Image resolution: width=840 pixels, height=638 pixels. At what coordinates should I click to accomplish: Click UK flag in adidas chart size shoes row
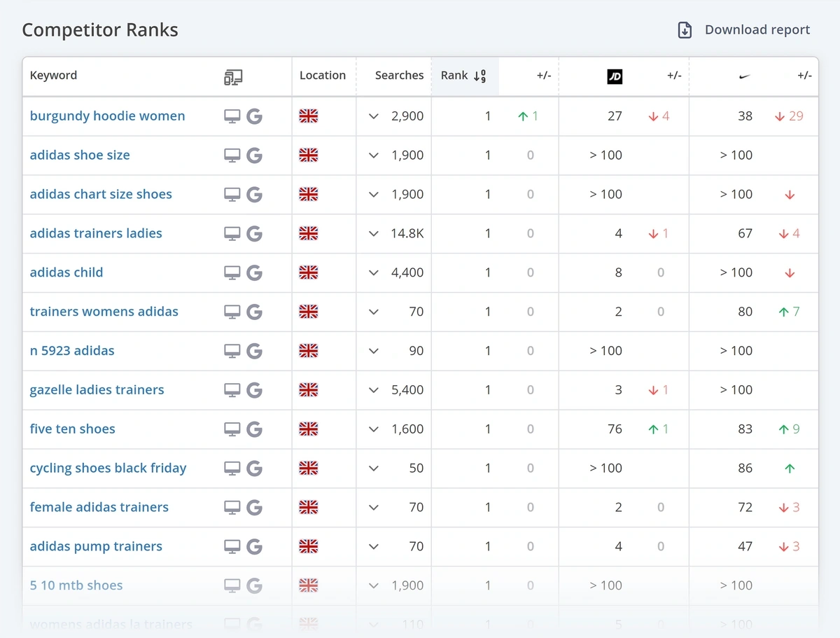[x=309, y=195]
